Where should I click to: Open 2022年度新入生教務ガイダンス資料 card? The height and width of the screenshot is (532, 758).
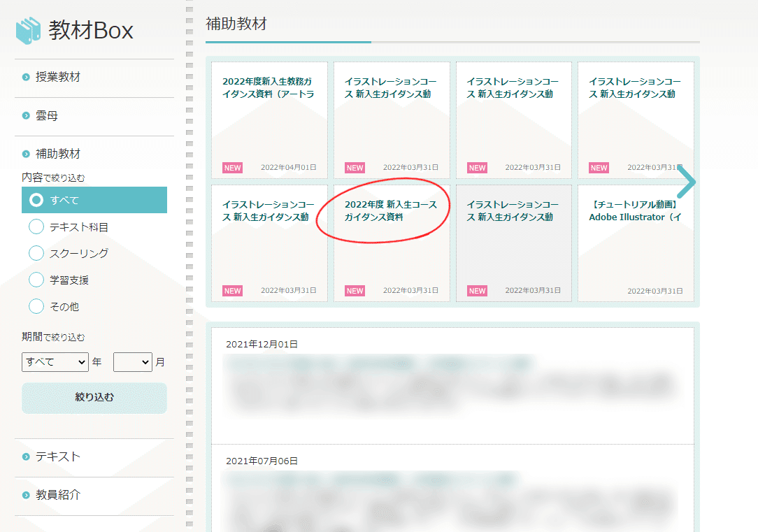[269, 120]
